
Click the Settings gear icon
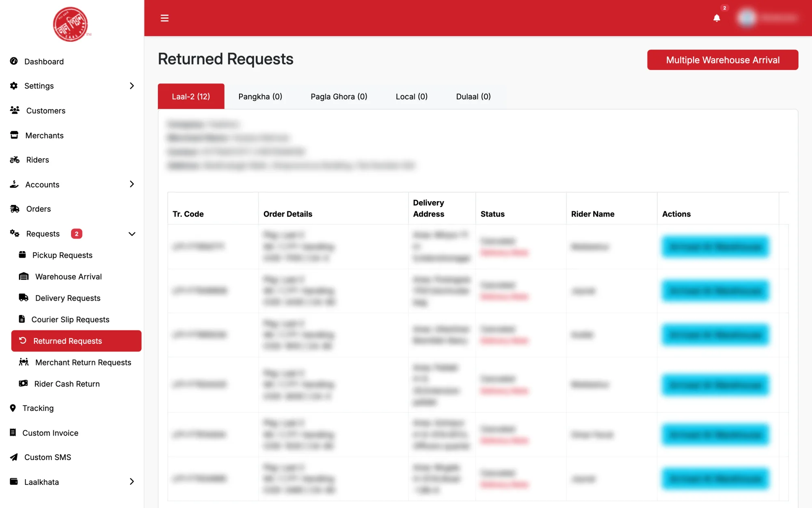click(x=14, y=86)
